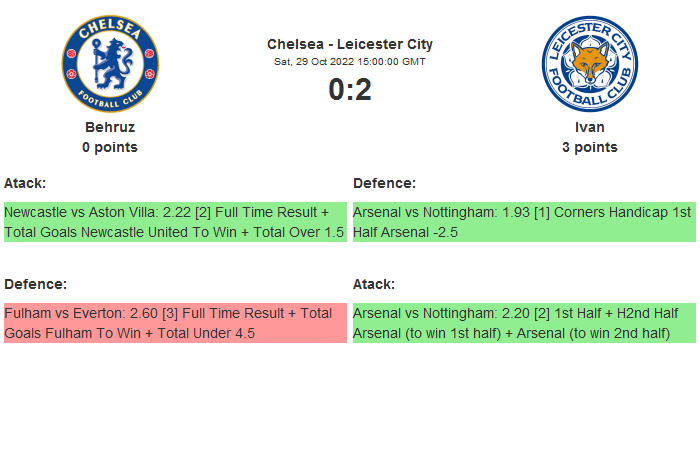700x460 pixels.
Task: Open the red Fulham vs Everton bet
Action: [x=175, y=323]
